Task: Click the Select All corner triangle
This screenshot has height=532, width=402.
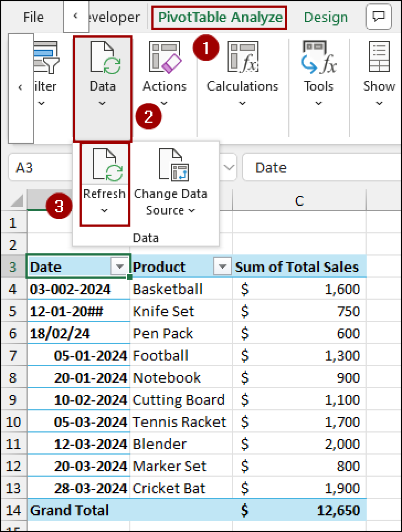Action: click(x=17, y=200)
